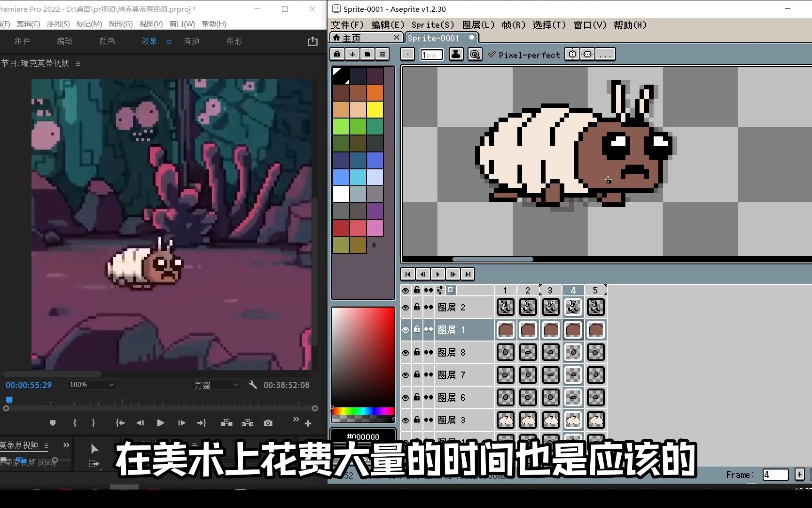This screenshot has height=508, width=812.
Task: Open the Sprite(S) menu in Aseprite
Action: [x=433, y=25]
